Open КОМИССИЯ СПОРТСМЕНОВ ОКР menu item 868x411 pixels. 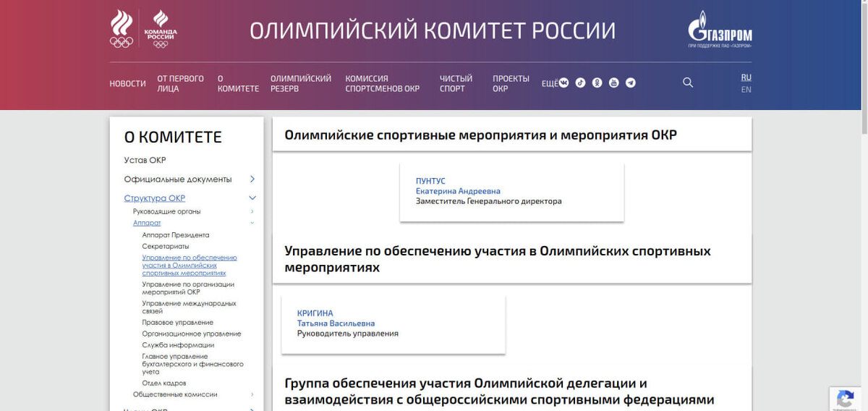(x=382, y=84)
